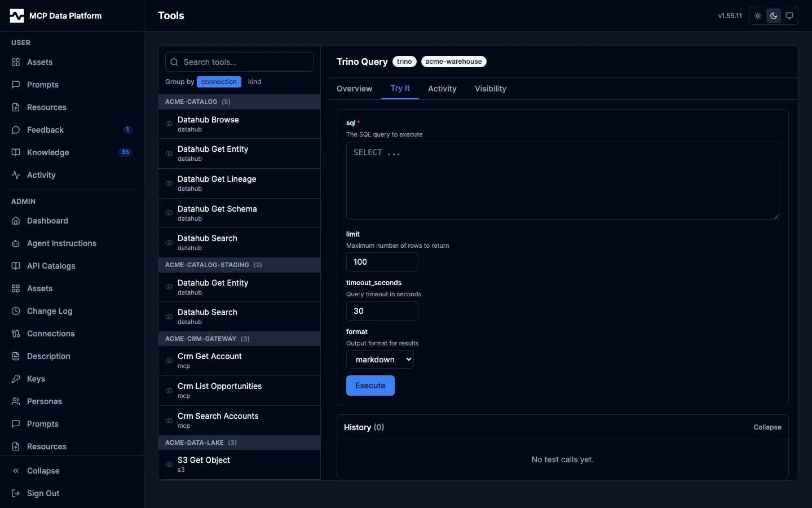This screenshot has height=508, width=812.
Task: Toggle eye icon for S3 Get Object
Action: (169, 465)
